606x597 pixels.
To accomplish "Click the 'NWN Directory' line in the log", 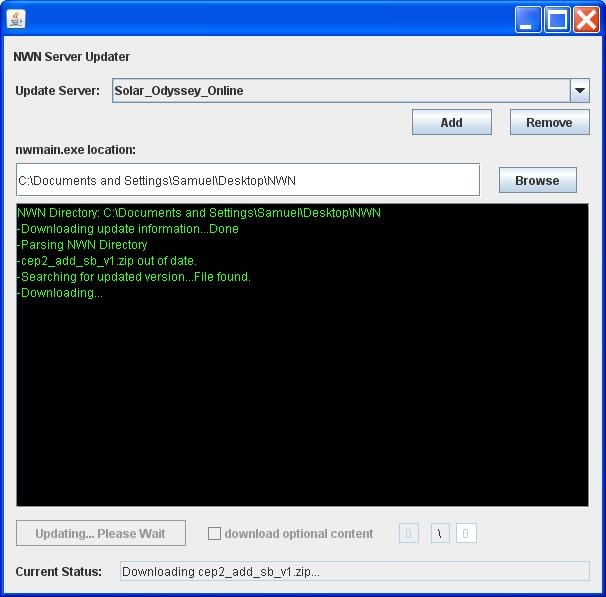I will (199, 213).
